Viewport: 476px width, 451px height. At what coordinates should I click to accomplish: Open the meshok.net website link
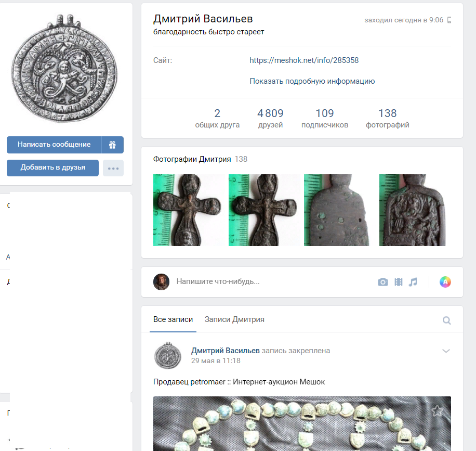coord(304,60)
